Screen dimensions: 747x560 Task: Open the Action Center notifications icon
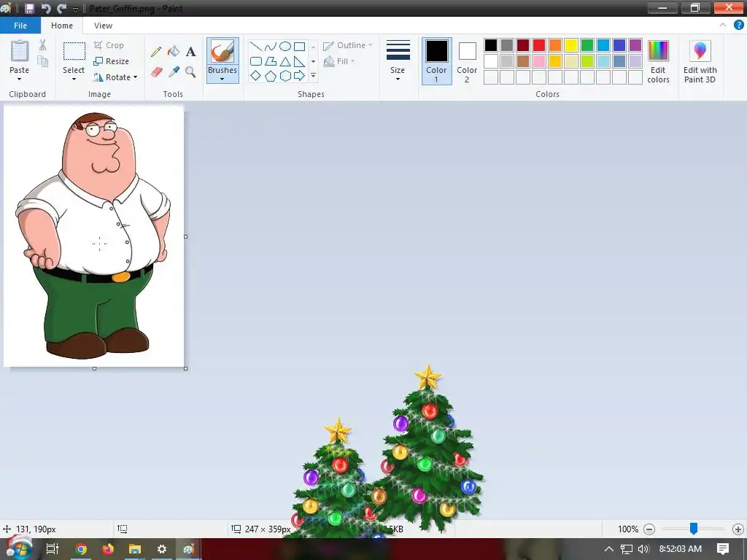coord(723,549)
